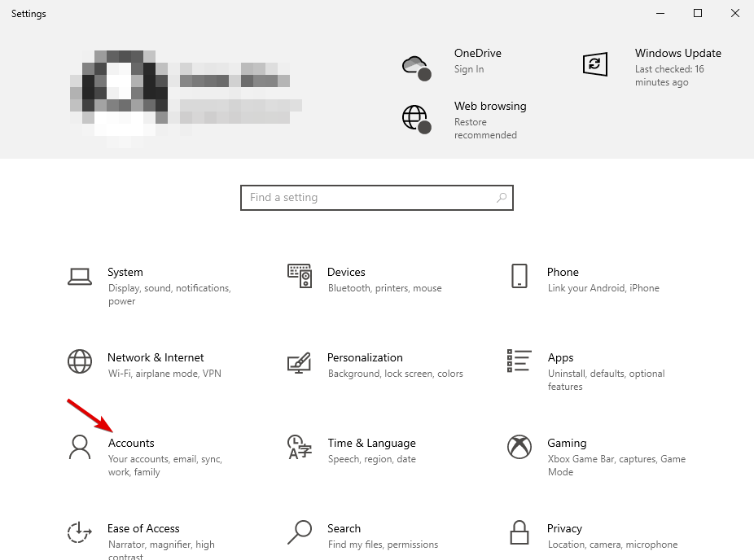Open the Privacy category title
The image size is (754, 560).
pos(564,529)
